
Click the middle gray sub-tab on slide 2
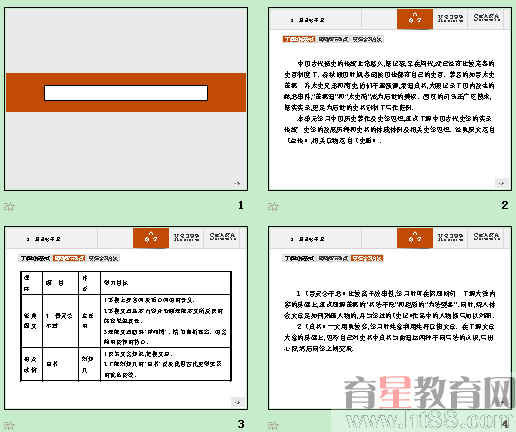334,39
